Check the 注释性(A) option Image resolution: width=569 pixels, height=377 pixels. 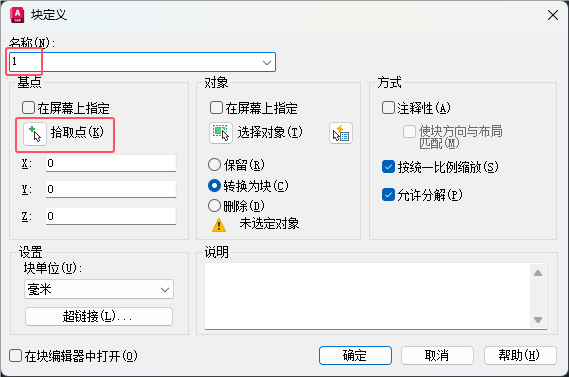click(x=388, y=108)
